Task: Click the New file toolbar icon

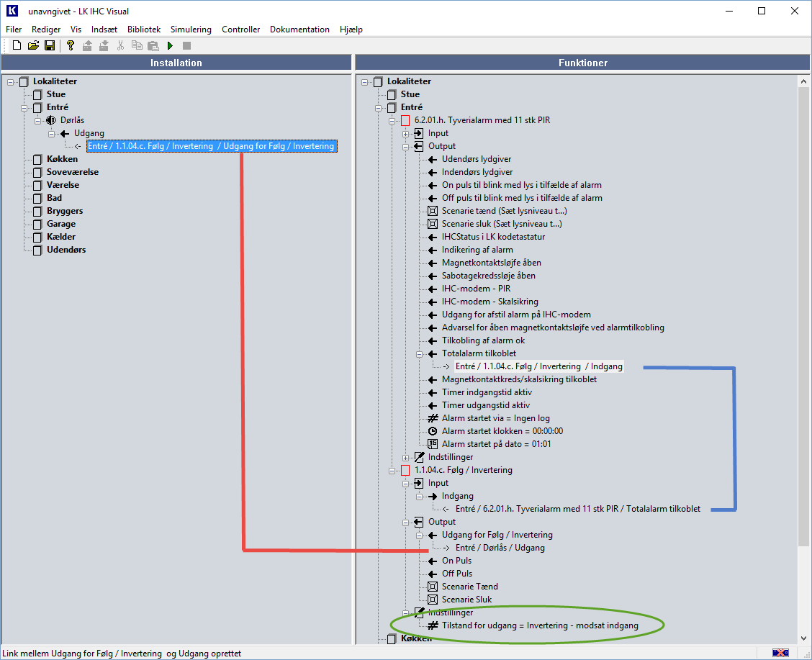Action: [x=17, y=46]
